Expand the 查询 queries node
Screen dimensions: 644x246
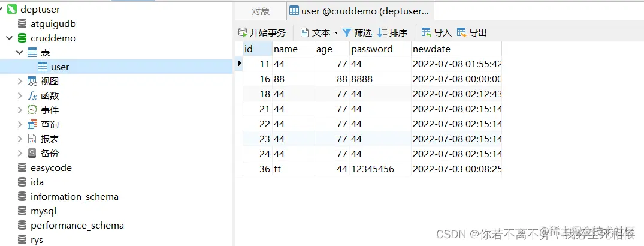tap(20, 125)
